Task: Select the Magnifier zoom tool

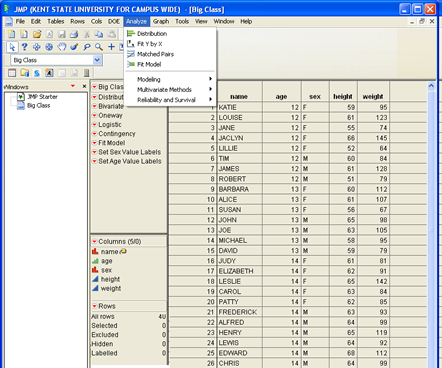Action: (99, 47)
